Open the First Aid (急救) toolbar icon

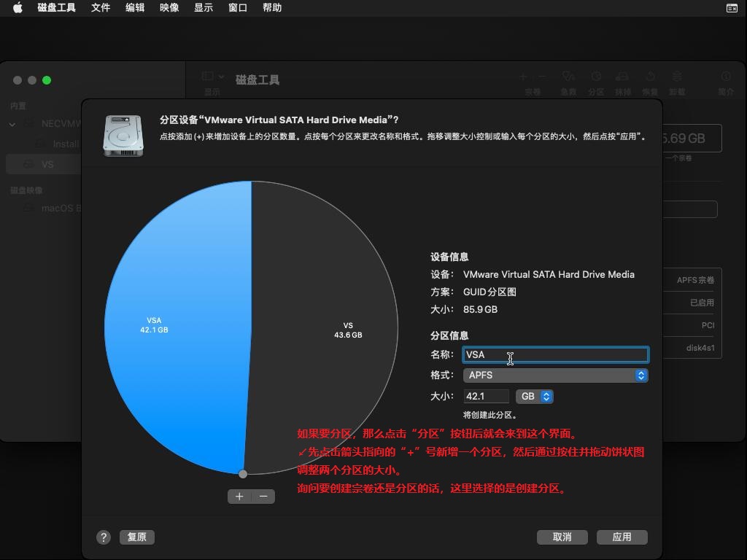569,78
